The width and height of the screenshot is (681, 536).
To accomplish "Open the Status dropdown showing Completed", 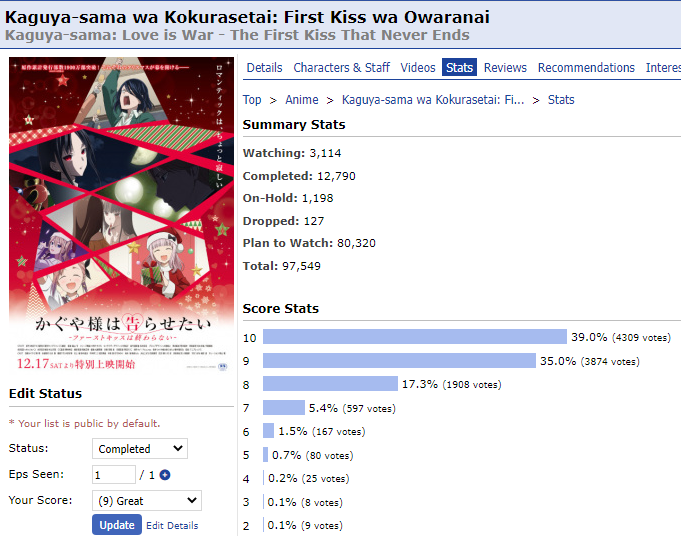I will 139,449.
